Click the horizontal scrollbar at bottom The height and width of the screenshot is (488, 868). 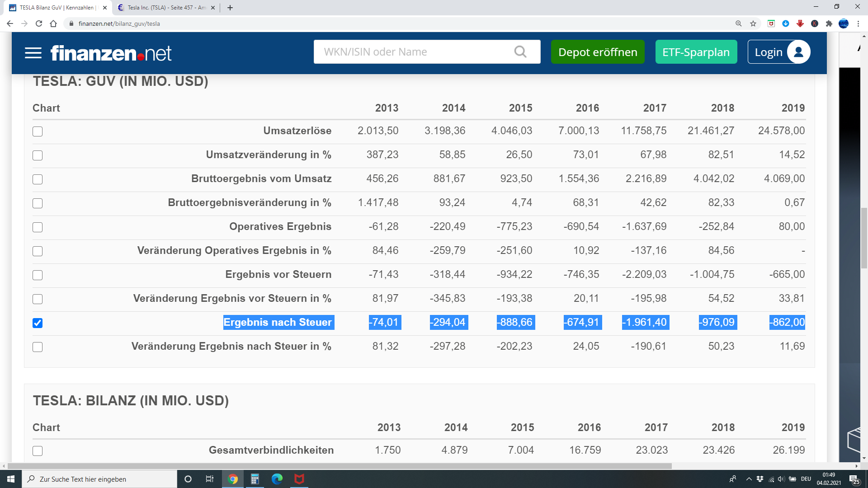click(x=339, y=466)
